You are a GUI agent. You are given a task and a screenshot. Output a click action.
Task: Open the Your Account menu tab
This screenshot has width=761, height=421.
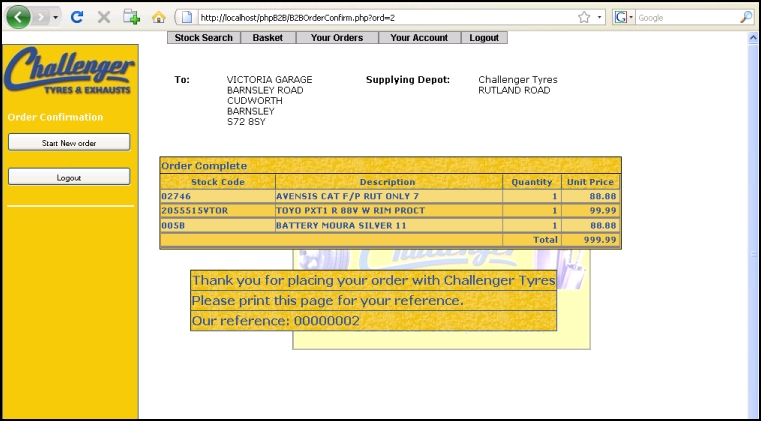click(x=419, y=37)
